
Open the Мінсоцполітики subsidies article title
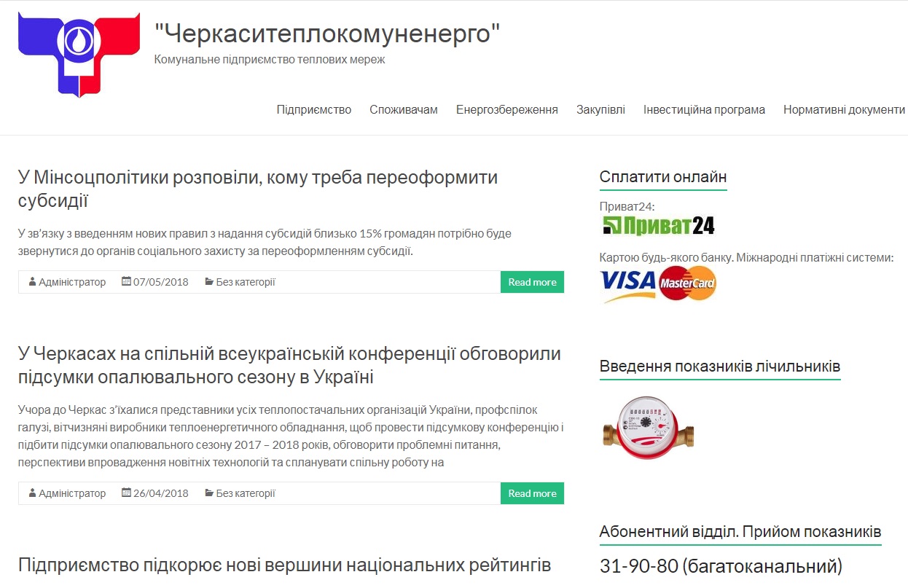click(258, 189)
